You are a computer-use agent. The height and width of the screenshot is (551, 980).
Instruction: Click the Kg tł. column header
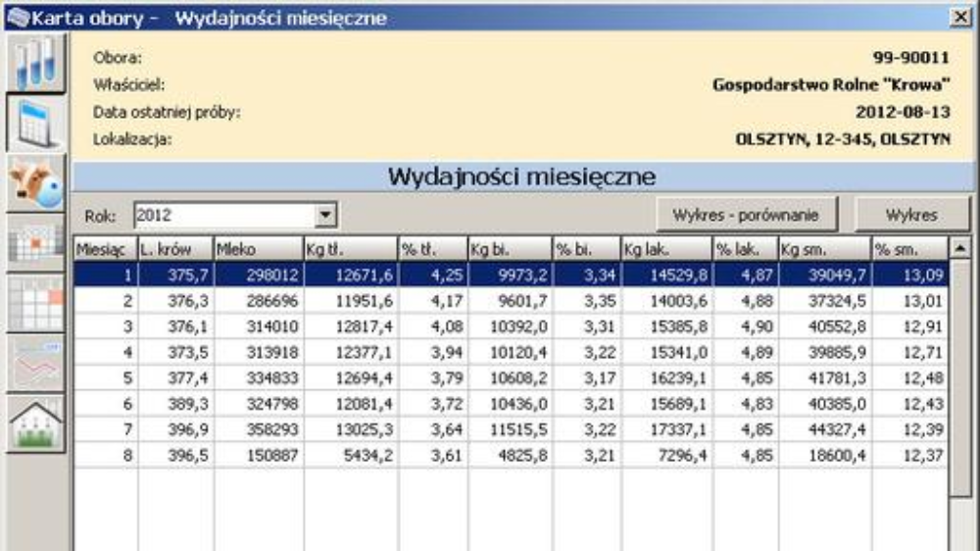click(351, 250)
